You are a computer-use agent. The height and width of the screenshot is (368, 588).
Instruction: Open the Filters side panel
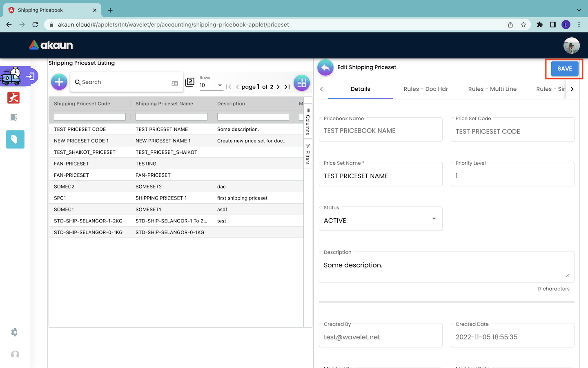[308, 154]
